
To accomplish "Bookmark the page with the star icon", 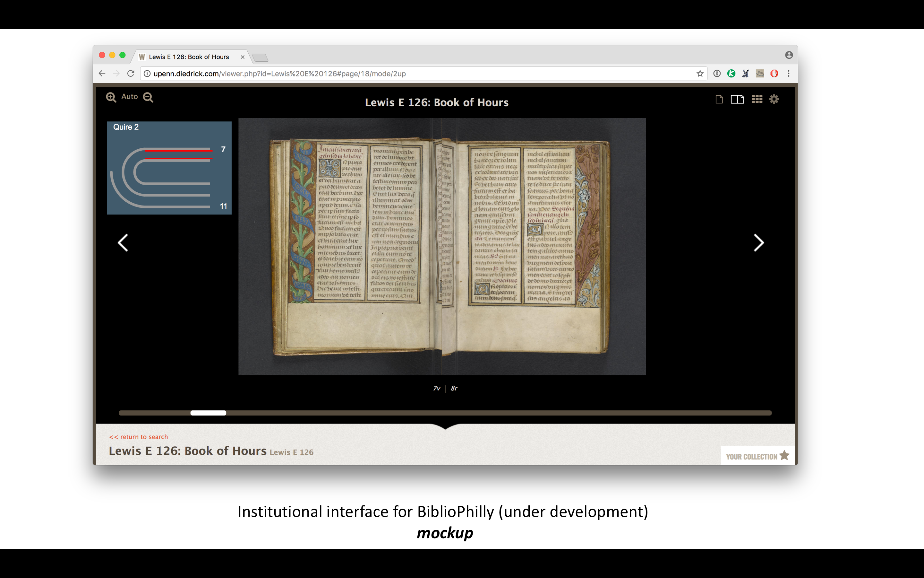I will coord(699,74).
